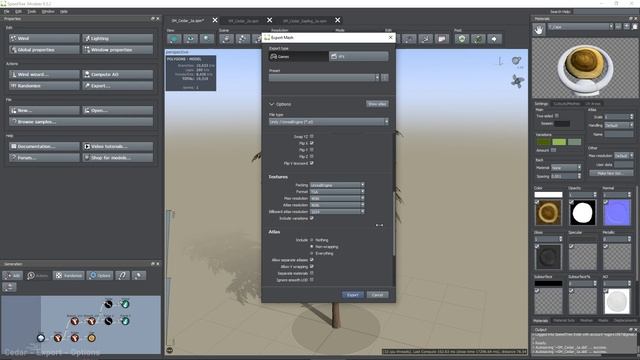Click the hand pick-material icon
The height and width of the screenshot is (360, 640).
(x=539, y=29)
